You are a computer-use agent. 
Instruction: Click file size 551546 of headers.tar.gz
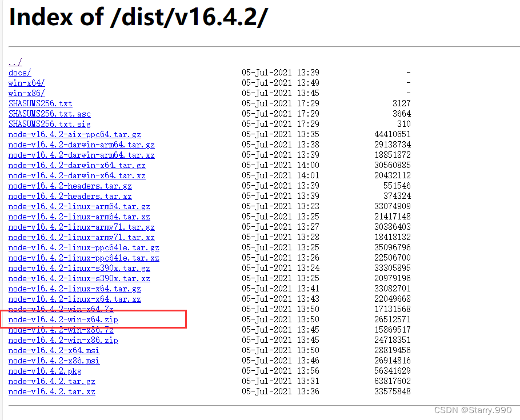pos(397,186)
